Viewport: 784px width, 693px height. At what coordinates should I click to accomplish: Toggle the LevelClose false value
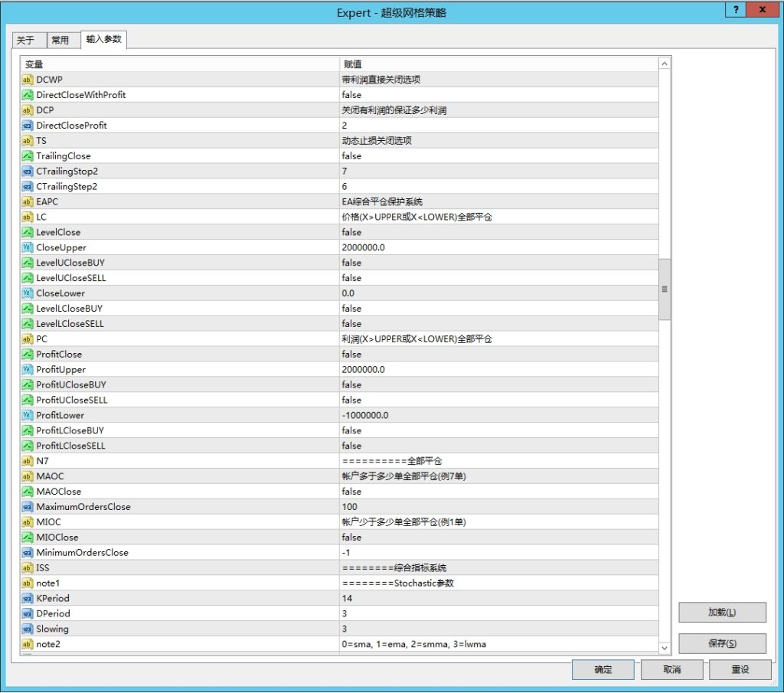(x=352, y=232)
